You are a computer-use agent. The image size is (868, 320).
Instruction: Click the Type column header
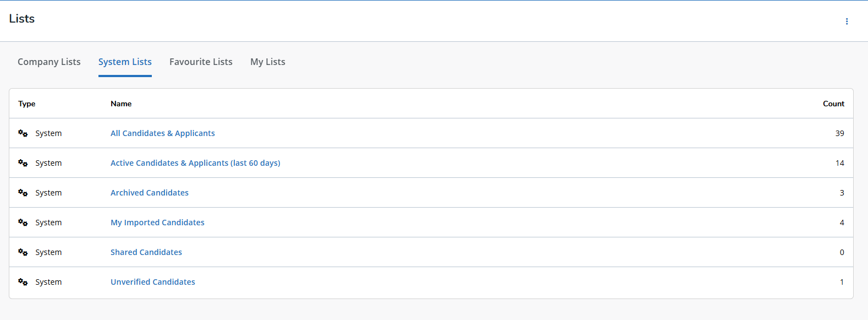(x=26, y=104)
